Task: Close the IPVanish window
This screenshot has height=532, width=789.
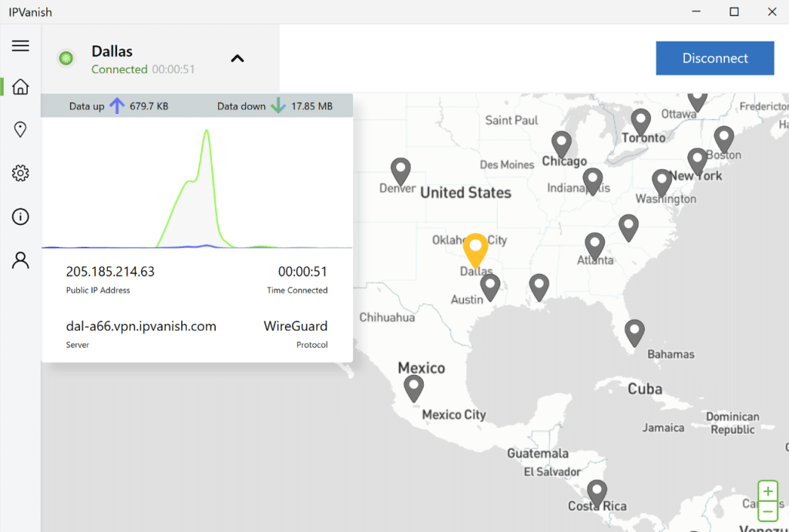Action: pos(772,12)
